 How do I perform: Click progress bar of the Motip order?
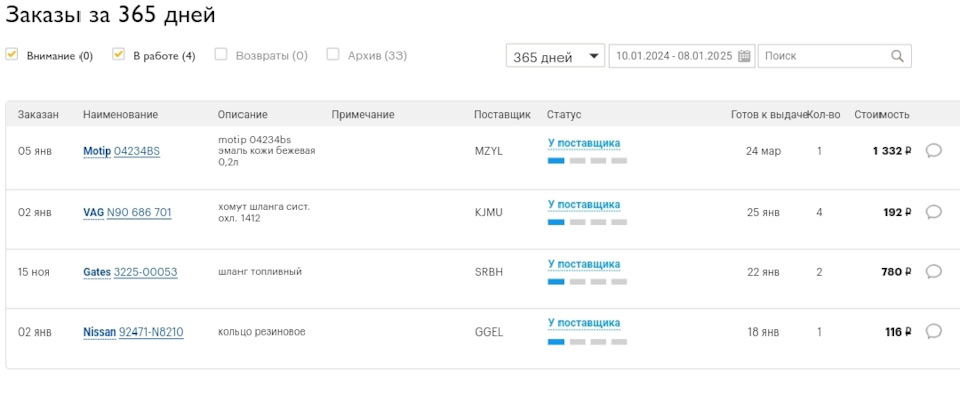(x=587, y=160)
